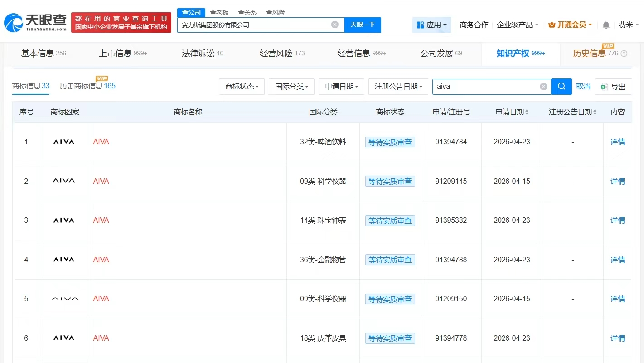
Task: Open the notification bell
Action: tap(606, 25)
